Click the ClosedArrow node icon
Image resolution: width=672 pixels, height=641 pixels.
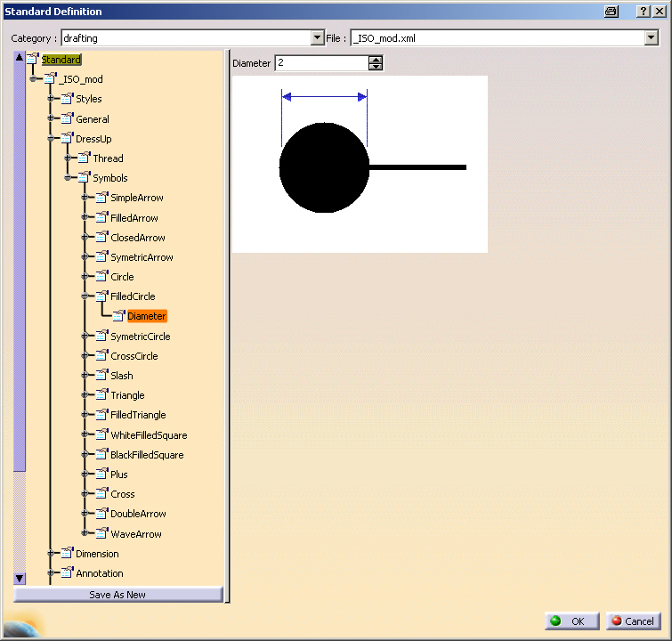102,237
